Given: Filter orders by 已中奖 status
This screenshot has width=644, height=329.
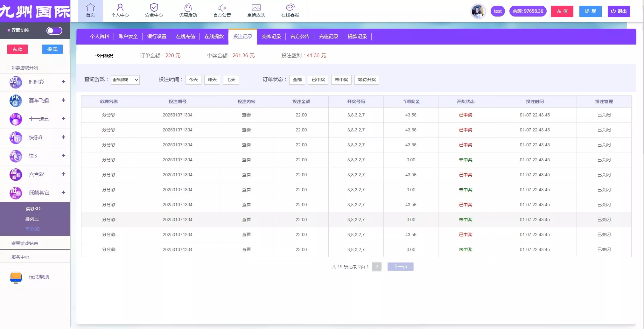Looking at the screenshot, I should point(318,80).
